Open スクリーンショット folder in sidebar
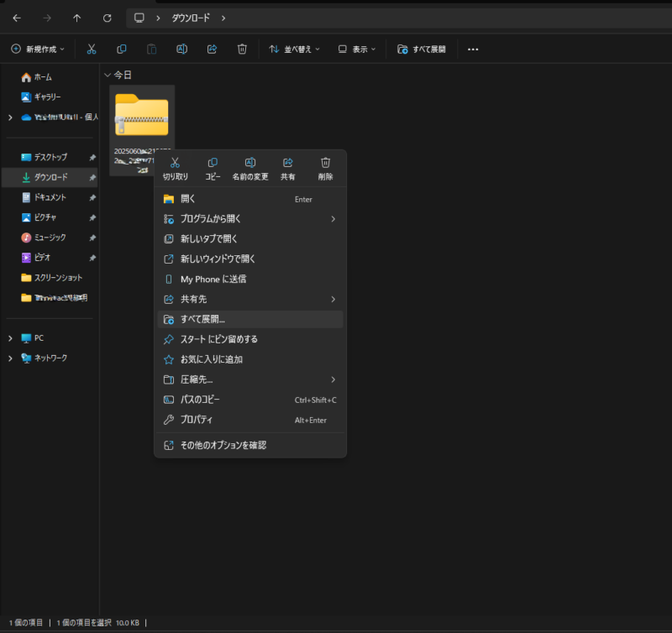672x633 pixels. pyautogui.click(x=52, y=278)
